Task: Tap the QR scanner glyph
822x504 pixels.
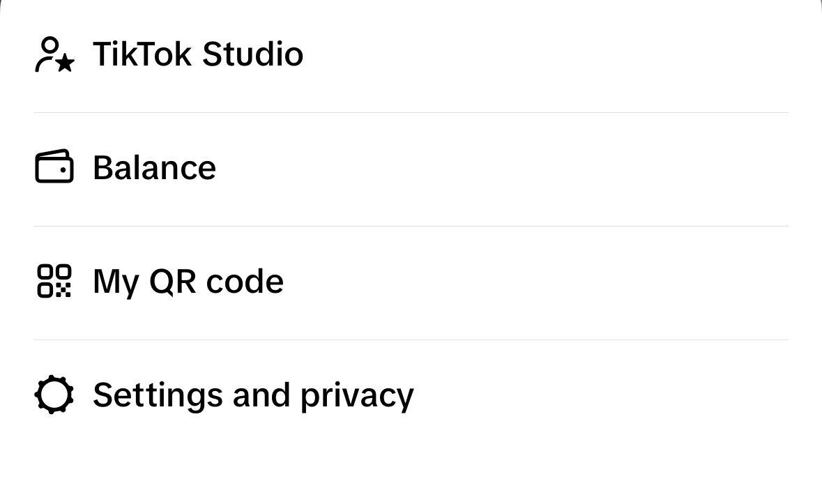Action: (x=54, y=281)
